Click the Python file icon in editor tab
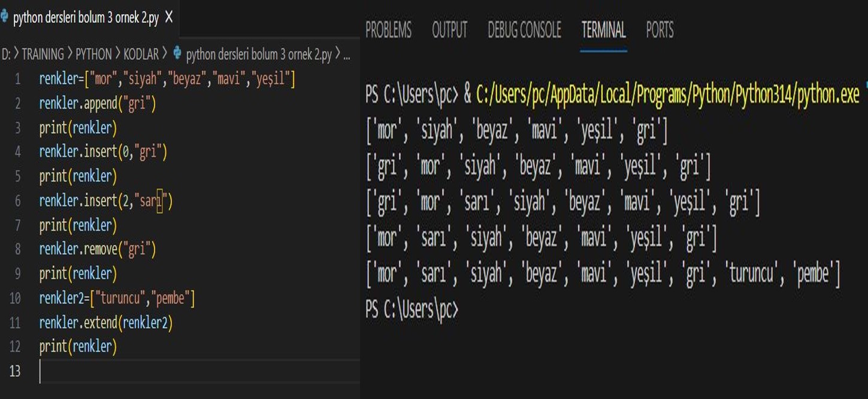868x399 pixels. pyautogui.click(x=5, y=18)
